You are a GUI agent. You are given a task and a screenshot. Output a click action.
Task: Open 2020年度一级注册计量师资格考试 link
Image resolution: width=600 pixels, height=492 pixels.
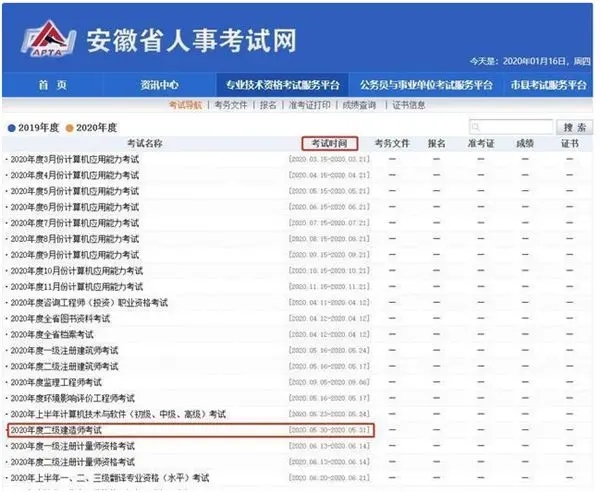[x=73, y=446]
